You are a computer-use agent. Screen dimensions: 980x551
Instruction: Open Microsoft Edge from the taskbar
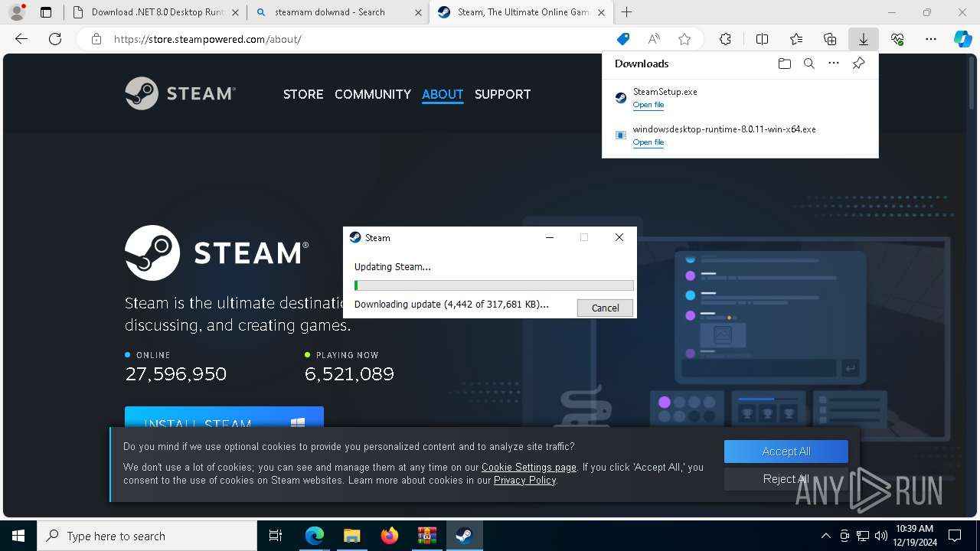click(315, 536)
